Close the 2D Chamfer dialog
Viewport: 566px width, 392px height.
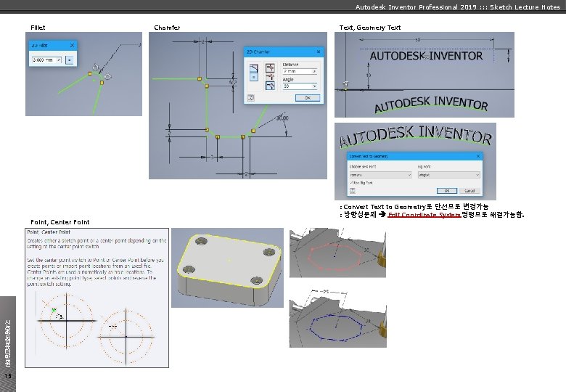coord(319,52)
